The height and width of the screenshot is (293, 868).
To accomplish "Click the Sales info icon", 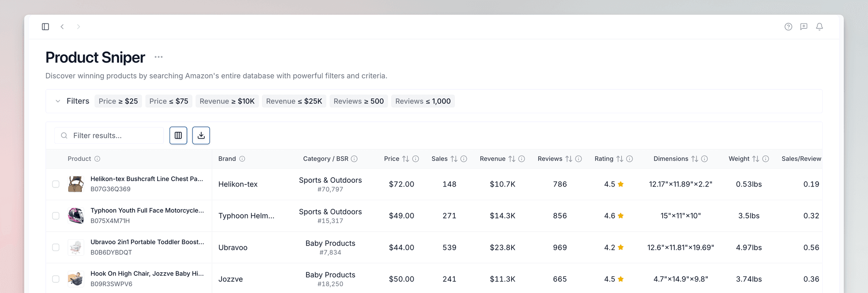I will coord(464,159).
